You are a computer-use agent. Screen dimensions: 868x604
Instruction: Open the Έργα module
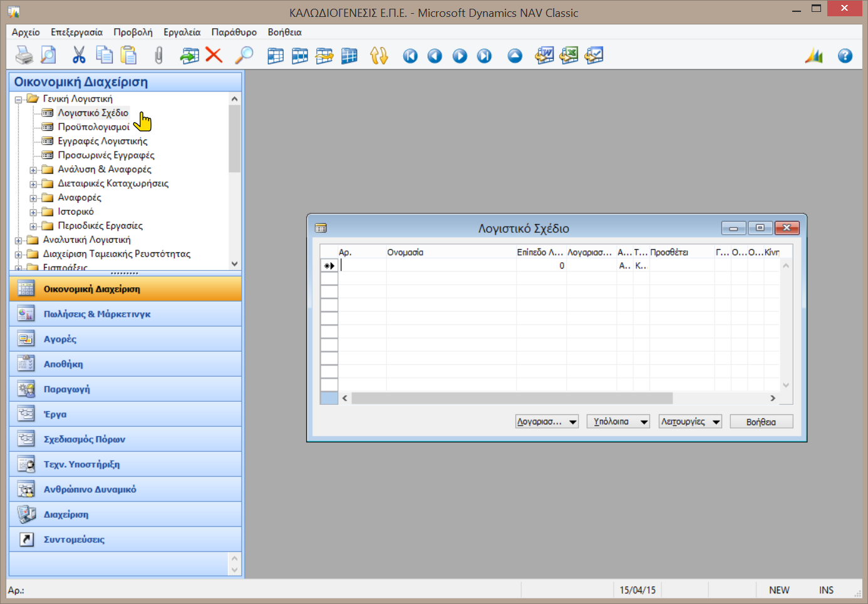click(125, 414)
